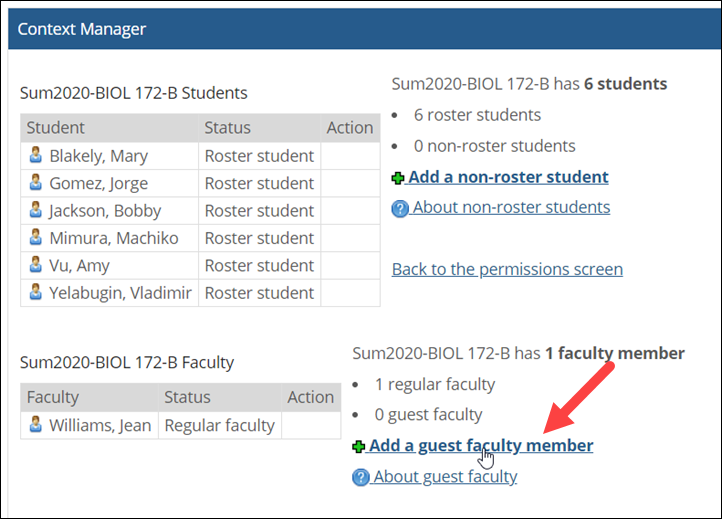The height and width of the screenshot is (519, 722).
Task: Click the user icon beside Yelabugin, Vladimir
Action: point(35,292)
